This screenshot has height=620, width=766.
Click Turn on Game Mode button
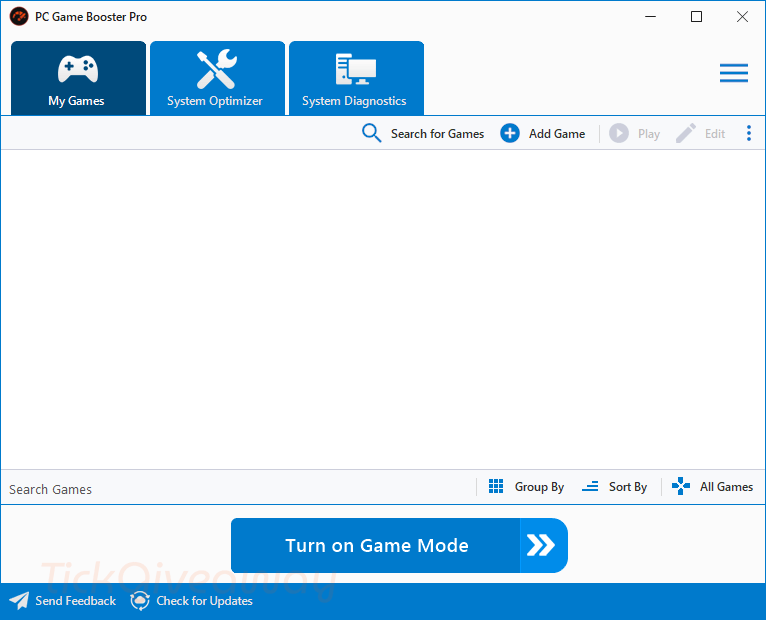coord(399,545)
